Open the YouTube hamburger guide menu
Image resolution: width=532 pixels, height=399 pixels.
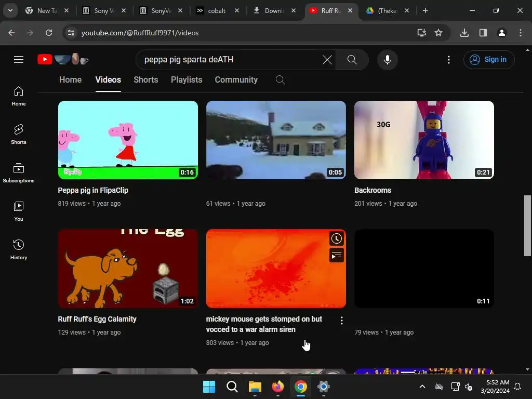pos(19,60)
